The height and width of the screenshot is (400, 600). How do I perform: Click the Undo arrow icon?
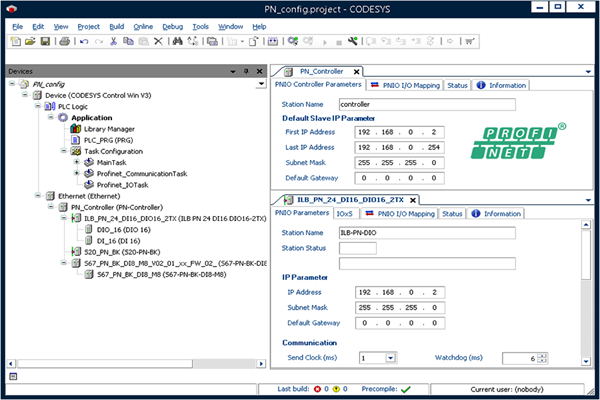(x=84, y=41)
